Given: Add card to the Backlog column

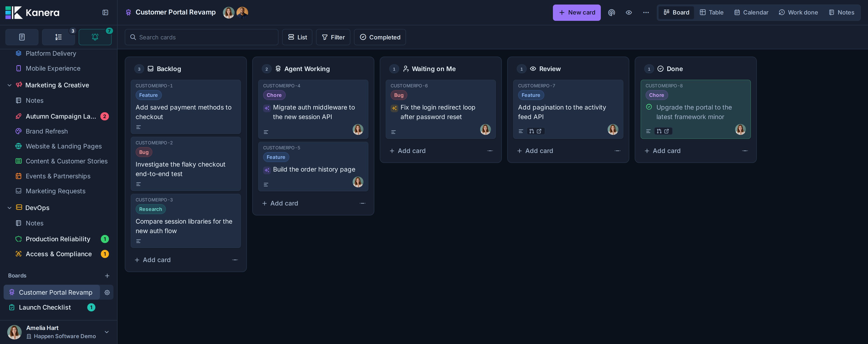Looking at the screenshot, I should pyautogui.click(x=153, y=260).
